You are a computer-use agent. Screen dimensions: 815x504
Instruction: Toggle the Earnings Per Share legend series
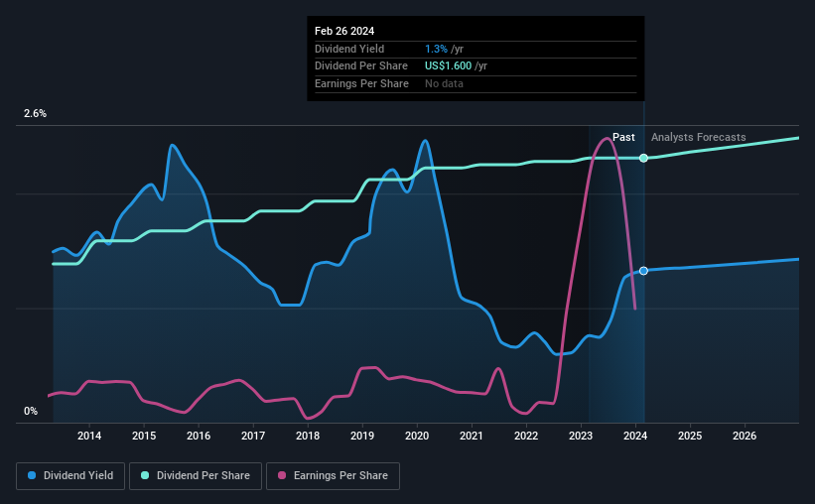pyautogui.click(x=333, y=475)
